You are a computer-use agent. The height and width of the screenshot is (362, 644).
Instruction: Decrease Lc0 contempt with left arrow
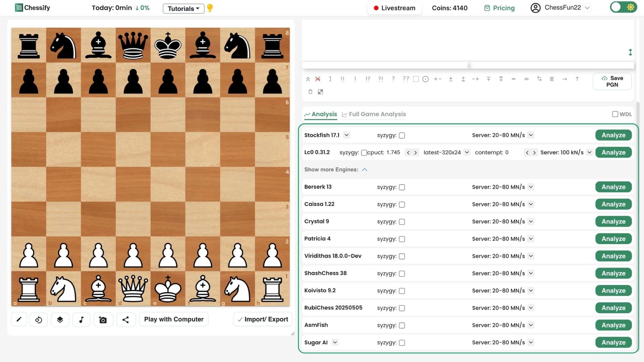pos(527,153)
